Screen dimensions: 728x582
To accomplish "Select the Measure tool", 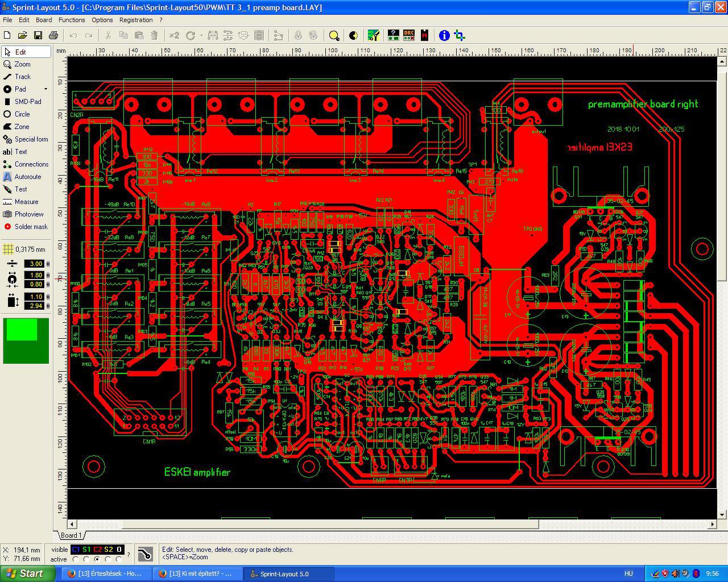I will (x=26, y=202).
